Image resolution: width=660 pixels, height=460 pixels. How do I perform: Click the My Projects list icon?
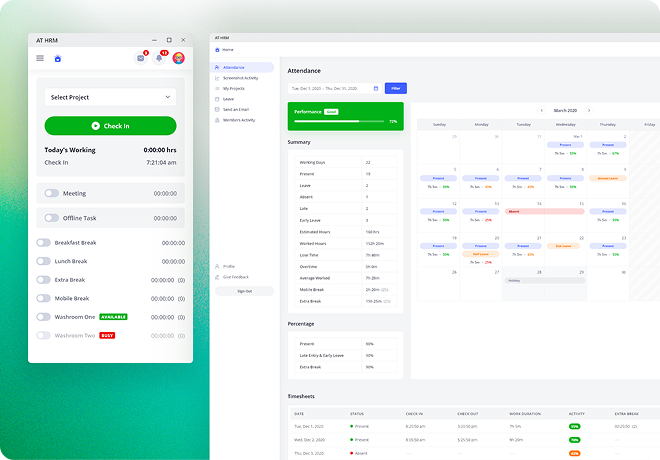click(217, 88)
